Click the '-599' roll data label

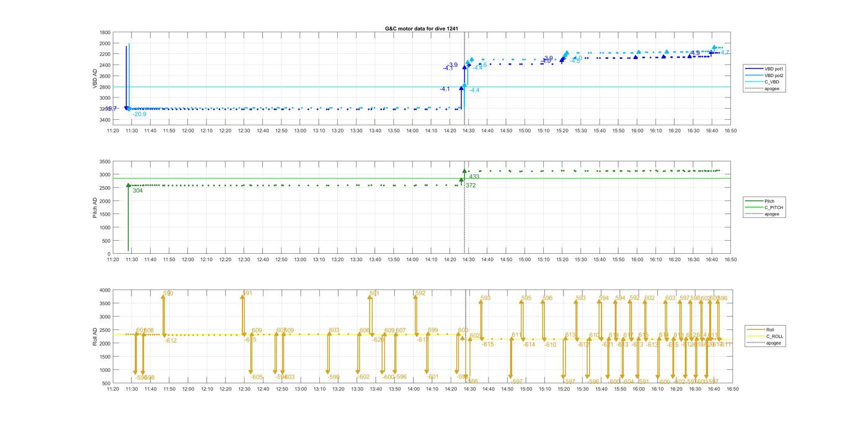pyautogui.click(x=334, y=377)
